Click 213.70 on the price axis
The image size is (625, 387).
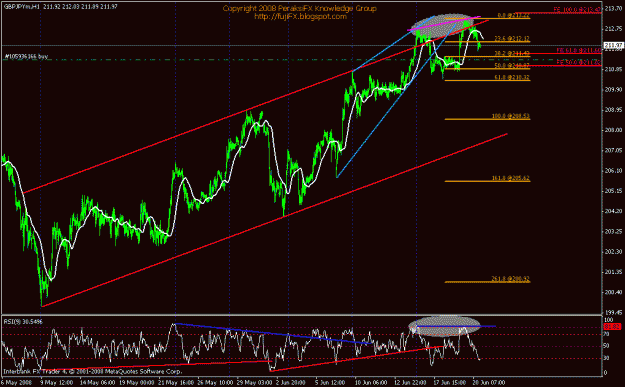tap(613, 8)
